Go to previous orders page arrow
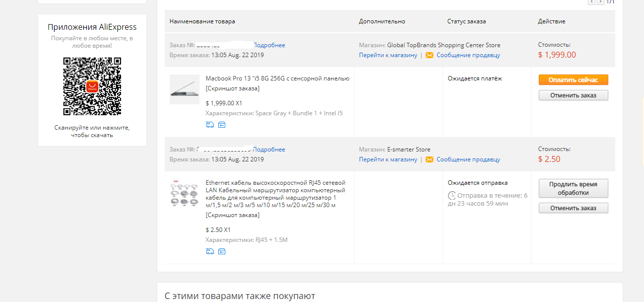This screenshot has width=644, height=302. pyautogui.click(x=591, y=2)
